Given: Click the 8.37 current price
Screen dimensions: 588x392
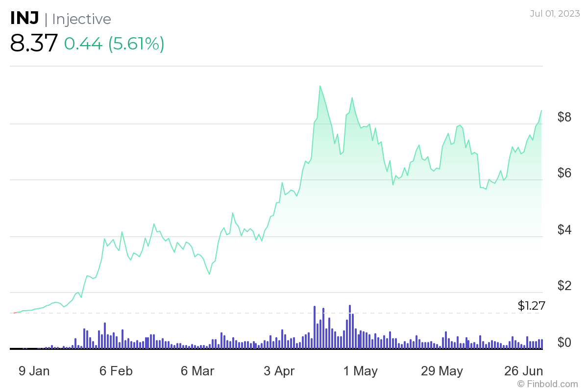Looking at the screenshot, I should (34, 44).
